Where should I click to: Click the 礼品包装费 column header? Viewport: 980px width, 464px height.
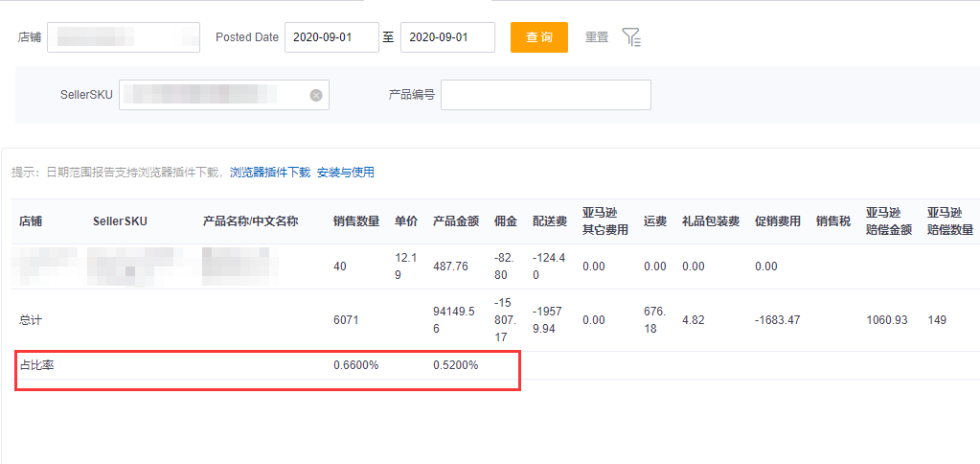pyautogui.click(x=711, y=221)
